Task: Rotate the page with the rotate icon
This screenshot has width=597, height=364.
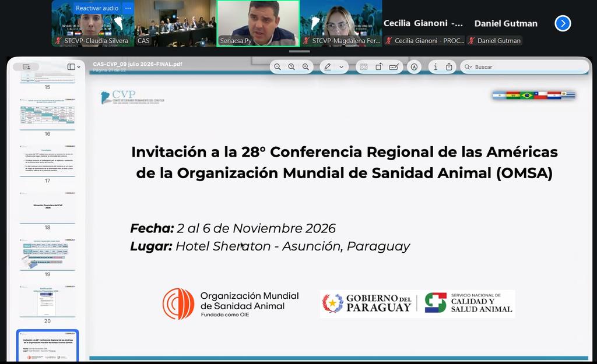Action: coord(379,67)
